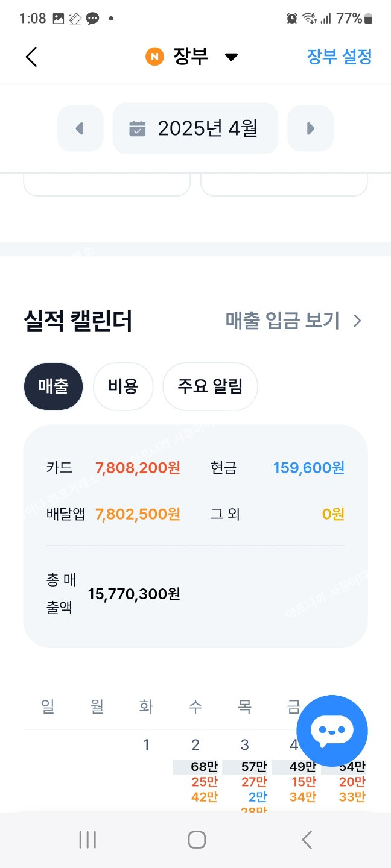Select the 매출 tab
The height and width of the screenshot is (868, 391).
[53, 386]
